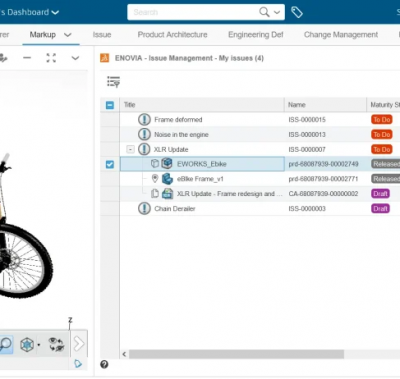Open the Product Architecture tab
This screenshot has height=379, width=400.
pos(172,35)
